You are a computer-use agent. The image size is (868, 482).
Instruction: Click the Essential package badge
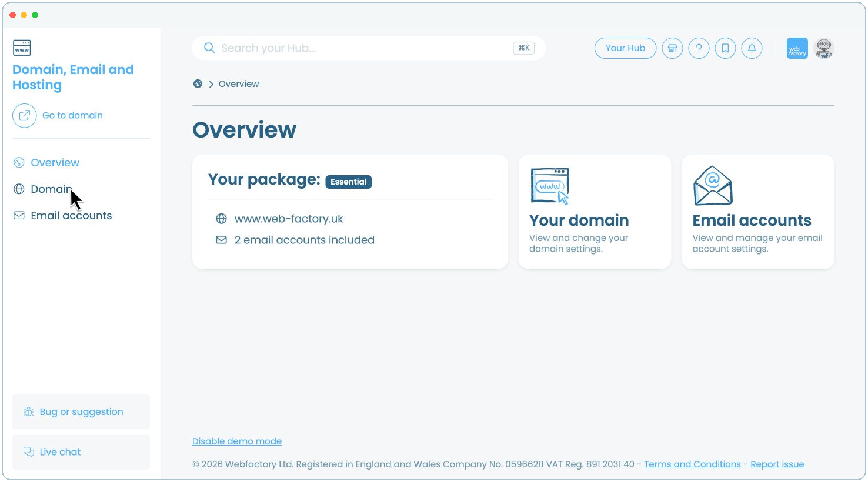[349, 182]
